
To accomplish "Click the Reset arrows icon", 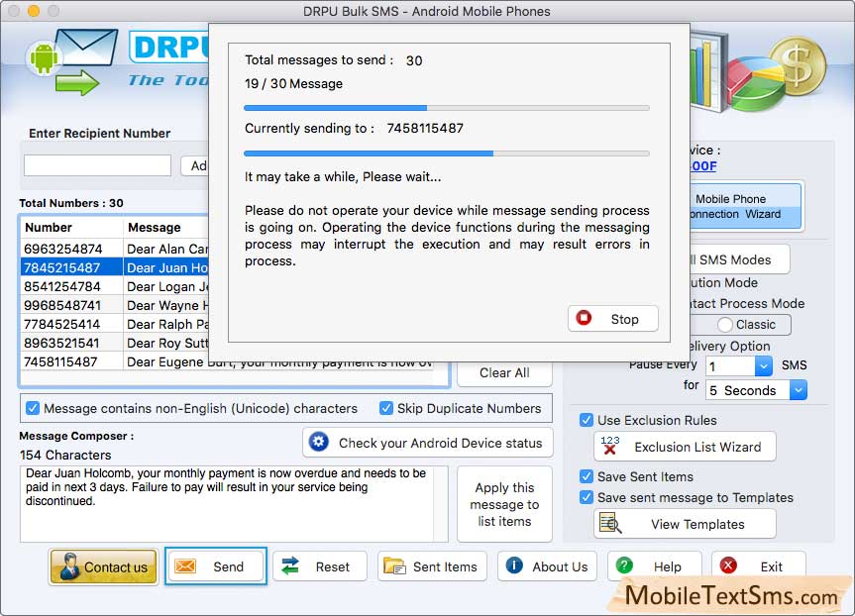I will pyautogui.click(x=290, y=566).
